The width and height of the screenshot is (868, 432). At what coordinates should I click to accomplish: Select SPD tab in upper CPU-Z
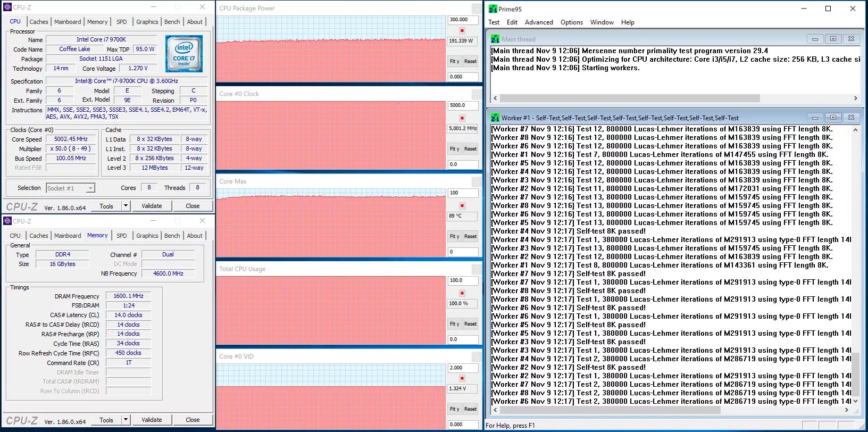(x=122, y=22)
